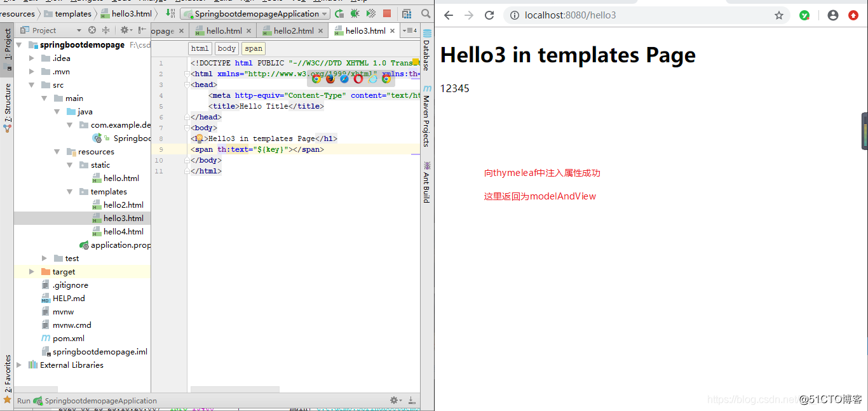Viewport: 868px width, 411px height.
Task: Collapse all nodes in the Project panel
Action: click(x=105, y=30)
